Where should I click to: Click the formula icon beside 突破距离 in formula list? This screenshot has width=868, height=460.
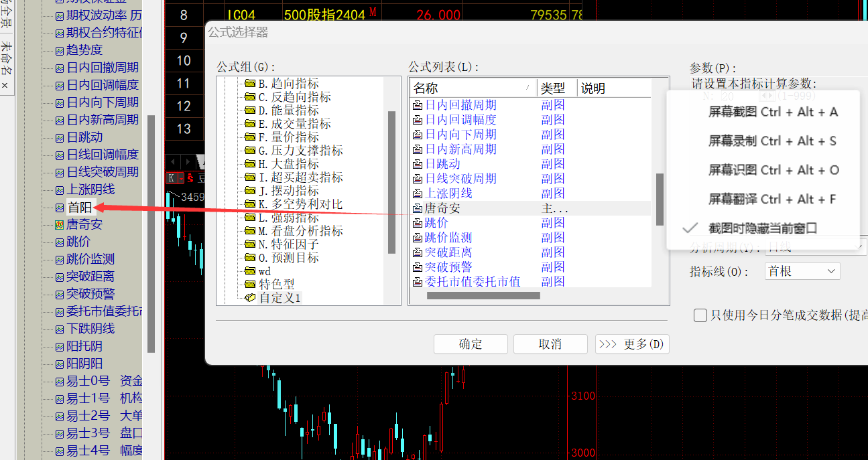tap(418, 252)
